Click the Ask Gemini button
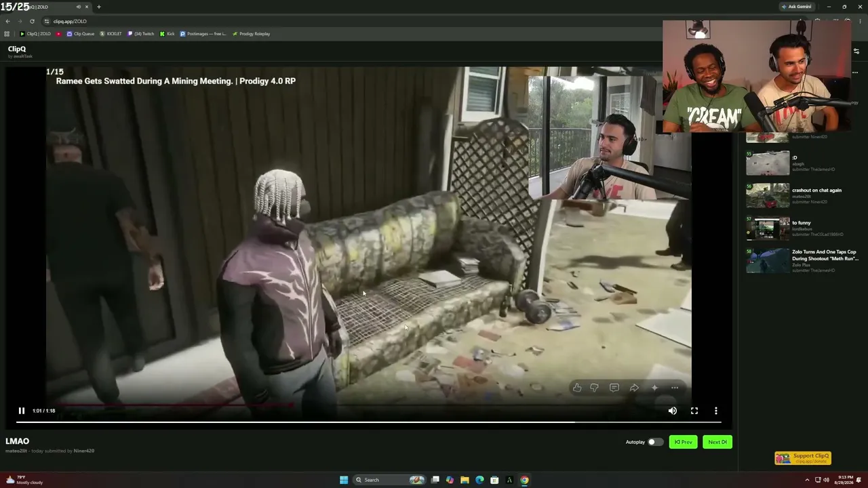 pos(797,7)
